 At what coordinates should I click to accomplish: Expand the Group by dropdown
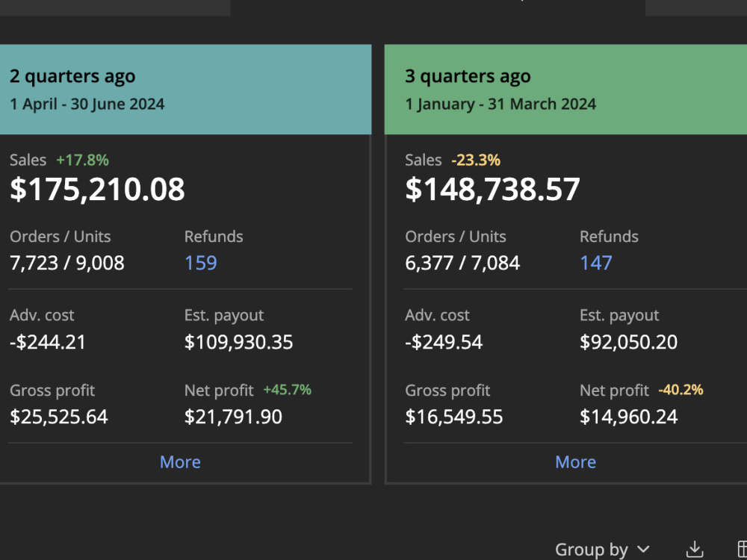tap(602, 550)
